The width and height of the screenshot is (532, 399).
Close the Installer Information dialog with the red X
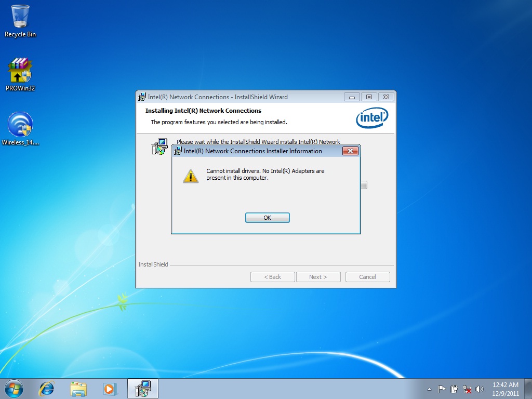(x=351, y=151)
